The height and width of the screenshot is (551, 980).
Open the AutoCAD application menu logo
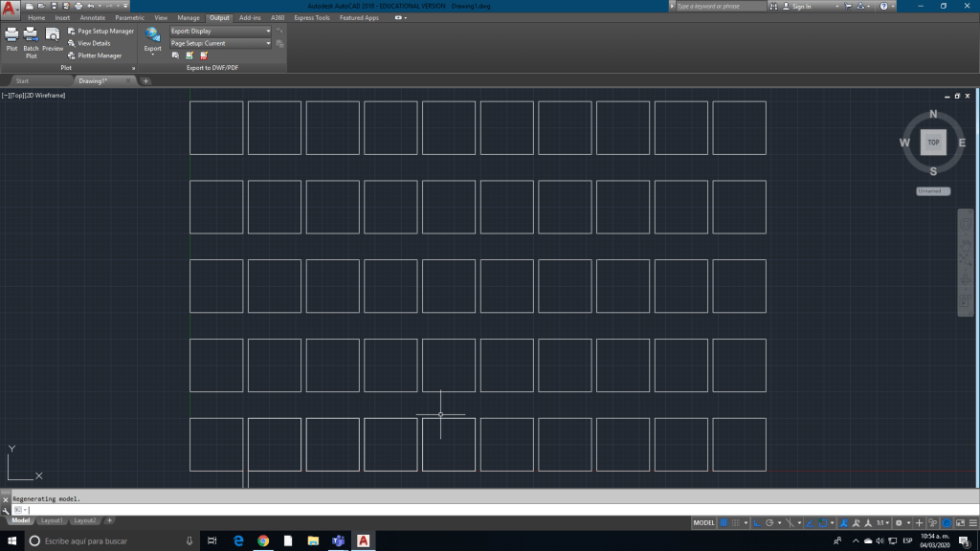point(11,11)
